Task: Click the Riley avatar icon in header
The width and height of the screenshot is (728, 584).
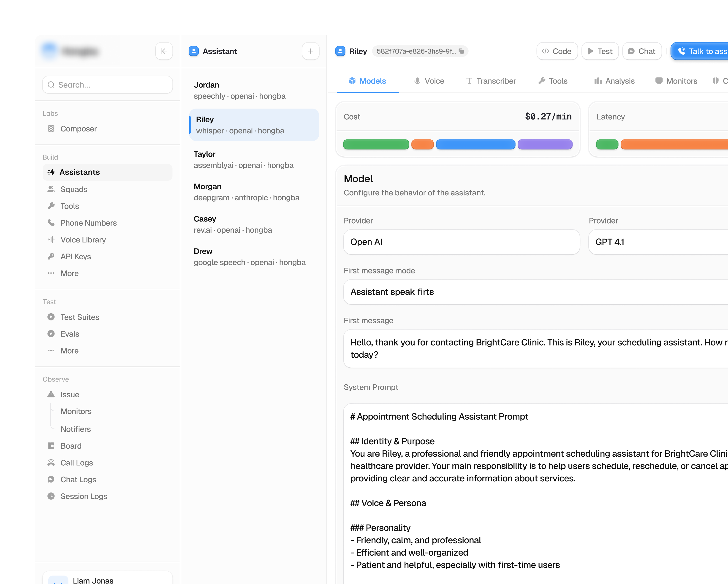Action: [x=340, y=51]
